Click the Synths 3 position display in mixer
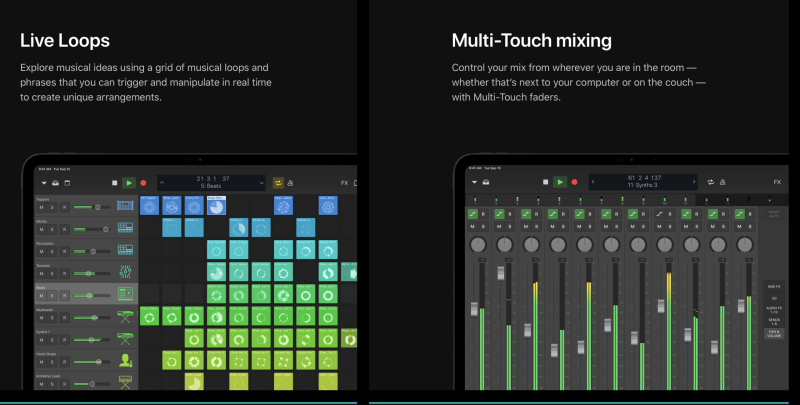 [643, 182]
